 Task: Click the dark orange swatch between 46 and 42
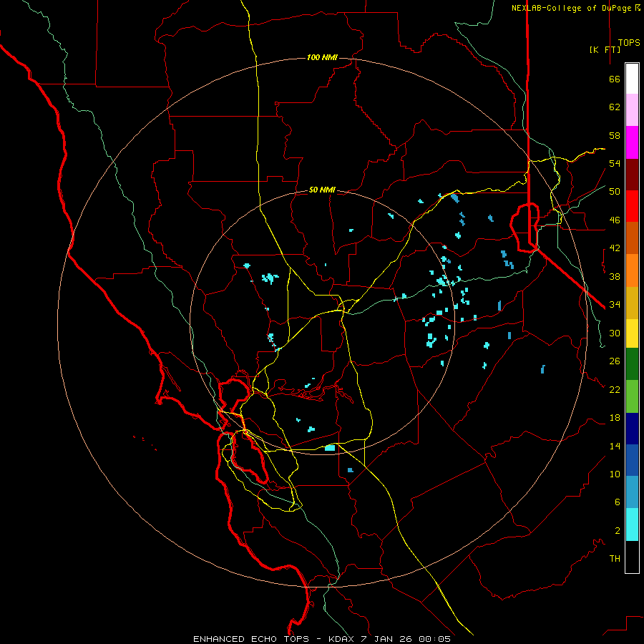tap(632, 238)
